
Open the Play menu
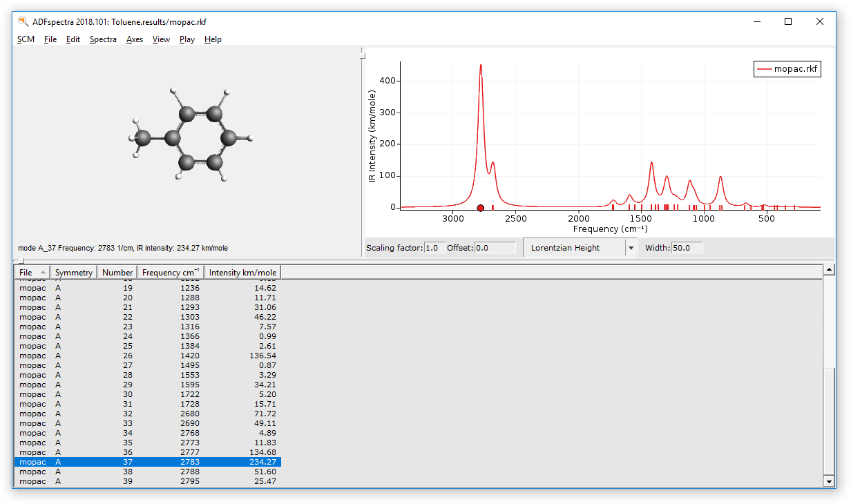(187, 39)
